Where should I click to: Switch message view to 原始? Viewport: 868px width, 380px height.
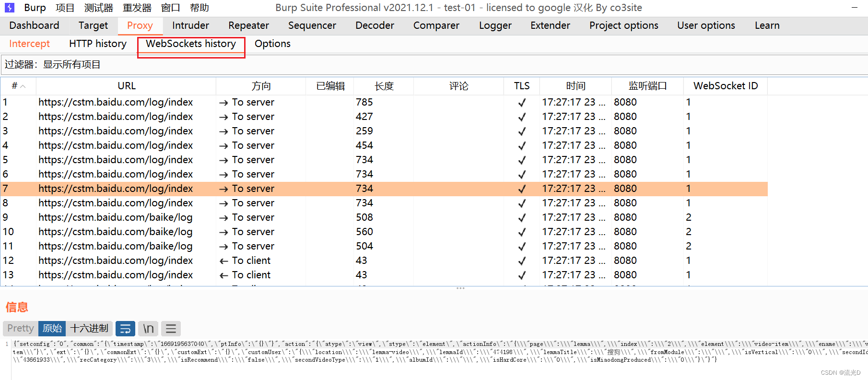pyautogui.click(x=52, y=329)
